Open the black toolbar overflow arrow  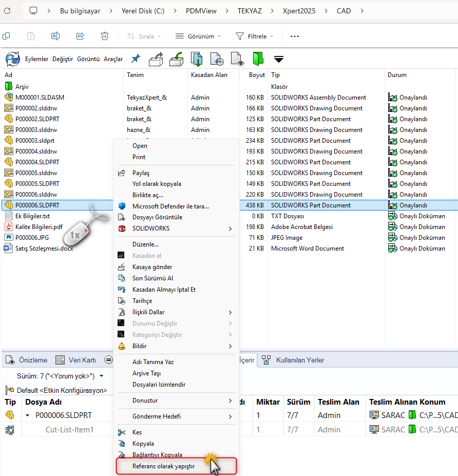[278, 59]
